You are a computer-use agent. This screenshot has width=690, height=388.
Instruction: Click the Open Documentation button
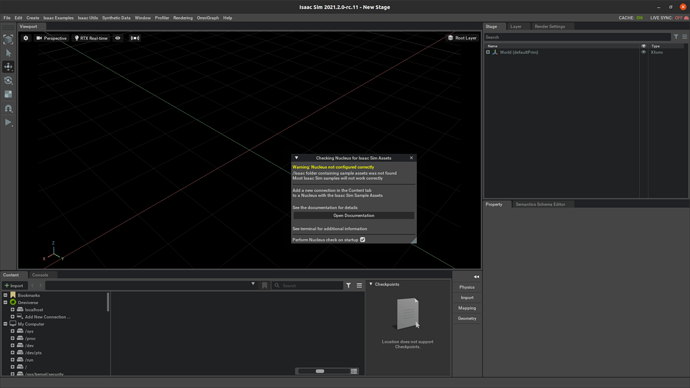point(353,216)
